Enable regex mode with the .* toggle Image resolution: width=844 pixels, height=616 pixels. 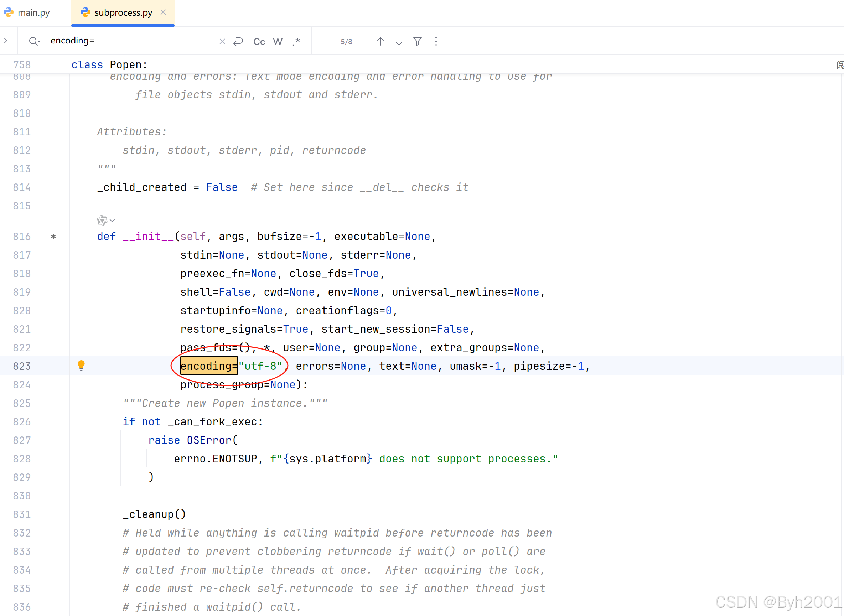pos(296,42)
